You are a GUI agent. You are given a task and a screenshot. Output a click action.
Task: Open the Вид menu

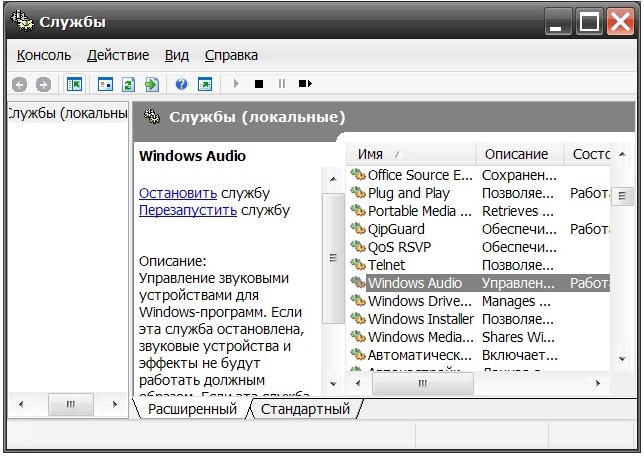[177, 55]
